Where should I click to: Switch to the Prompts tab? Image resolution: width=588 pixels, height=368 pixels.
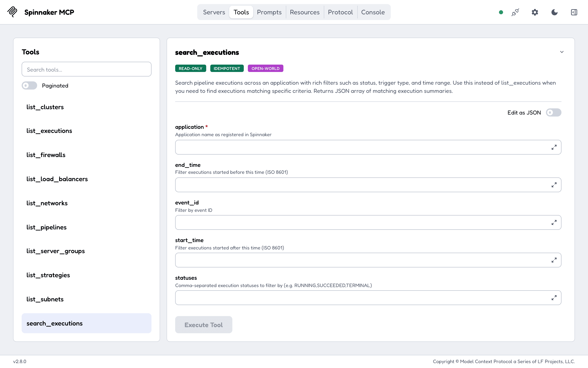coord(269,12)
